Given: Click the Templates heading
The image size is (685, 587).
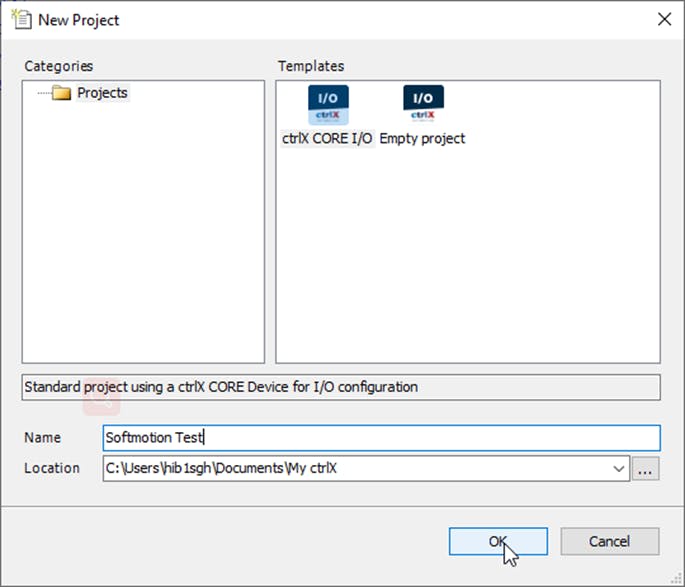Looking at the screenshot, I should (x=311, y=66).
